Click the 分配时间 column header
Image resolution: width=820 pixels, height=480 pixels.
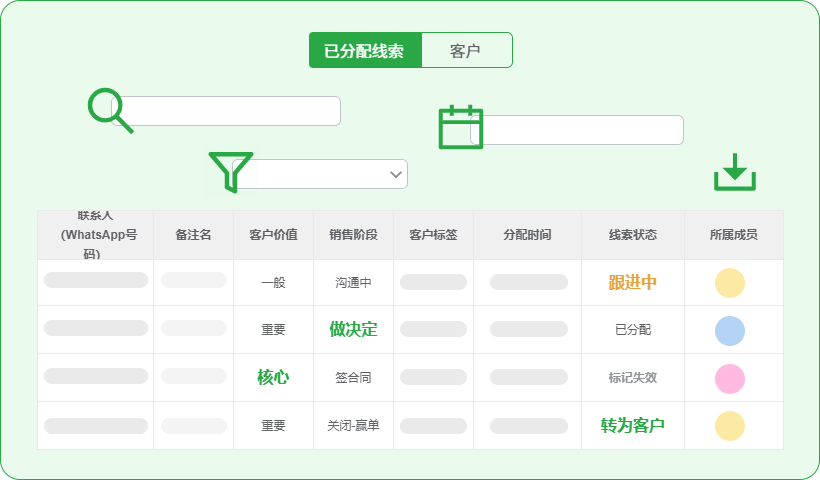(x=527, y=235)
